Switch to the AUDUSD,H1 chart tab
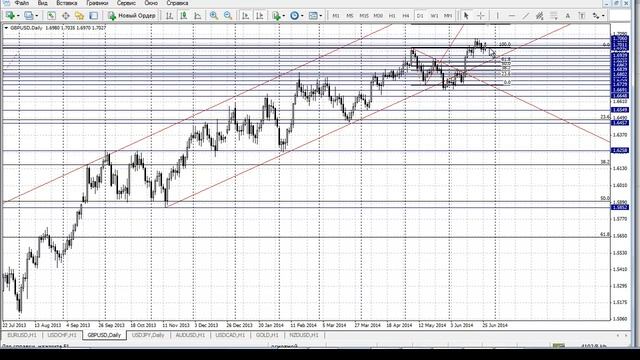Viewport: 640px width, 360px height. 190,335
